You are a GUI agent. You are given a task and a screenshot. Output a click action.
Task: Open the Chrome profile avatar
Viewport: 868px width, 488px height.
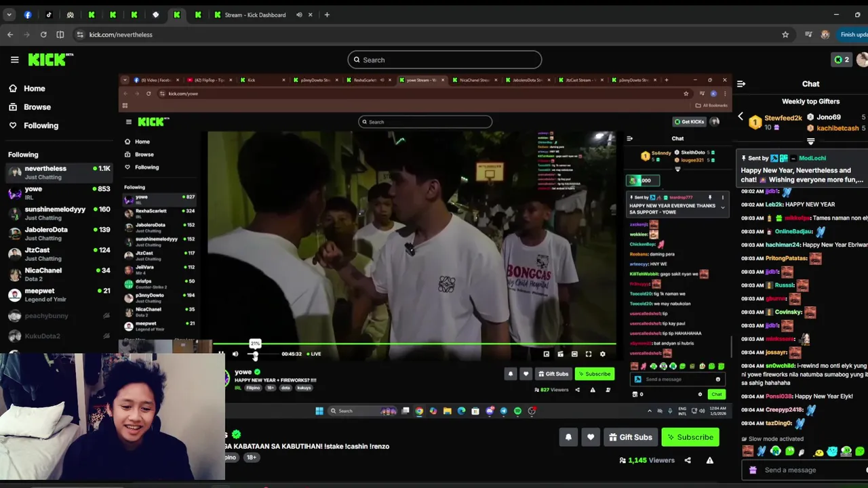pos(825,35)
